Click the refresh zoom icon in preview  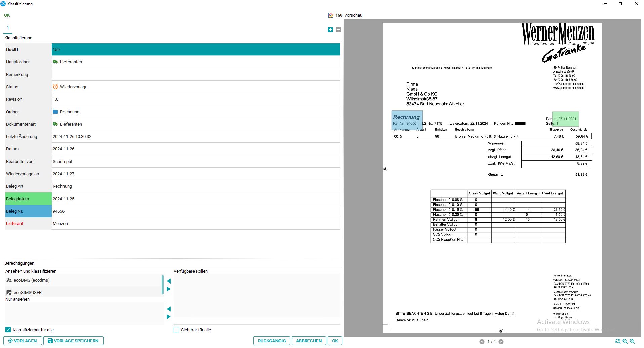click(617, 341)
